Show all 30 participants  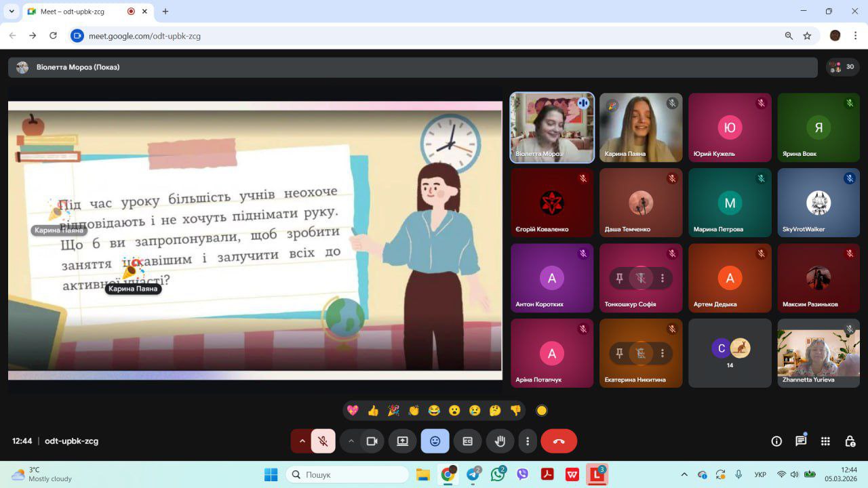coord(842,67)
